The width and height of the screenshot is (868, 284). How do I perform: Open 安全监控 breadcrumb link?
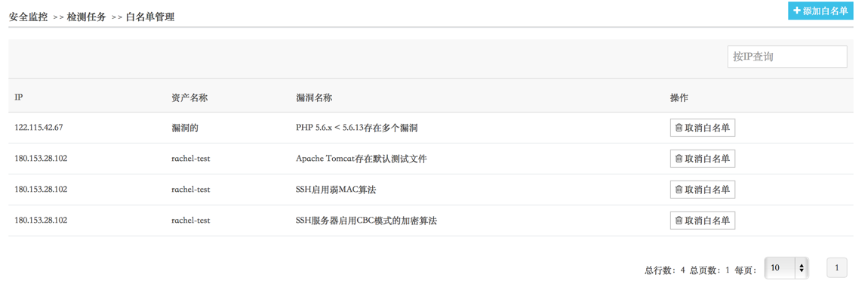pos(28,17)
